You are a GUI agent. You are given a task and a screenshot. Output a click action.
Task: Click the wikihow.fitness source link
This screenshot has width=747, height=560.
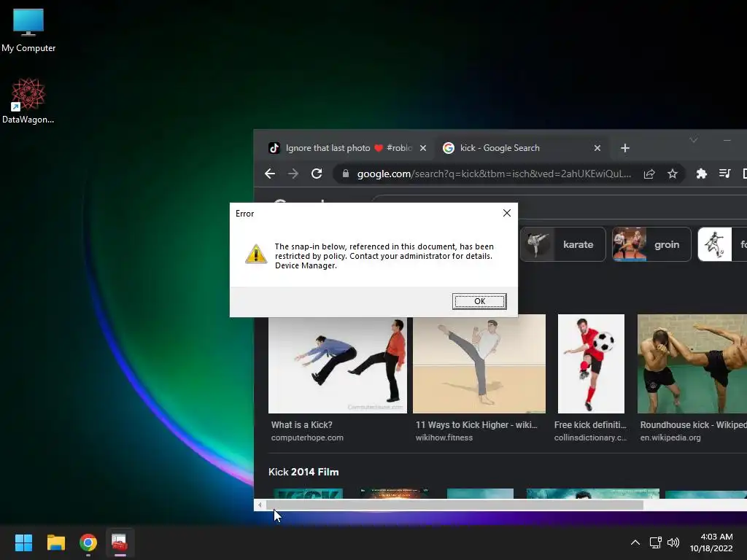coord(444,437)
